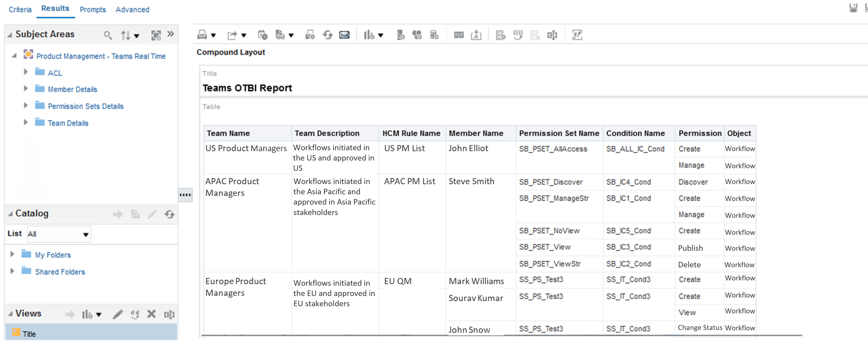The height and width of the screenshot is (341, 868).
Task: Open the Advanced tab
Action: [132, 9]
